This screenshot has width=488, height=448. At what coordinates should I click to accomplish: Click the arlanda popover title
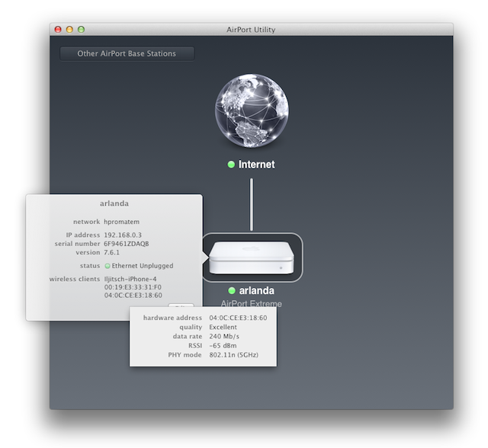[114, 203]
